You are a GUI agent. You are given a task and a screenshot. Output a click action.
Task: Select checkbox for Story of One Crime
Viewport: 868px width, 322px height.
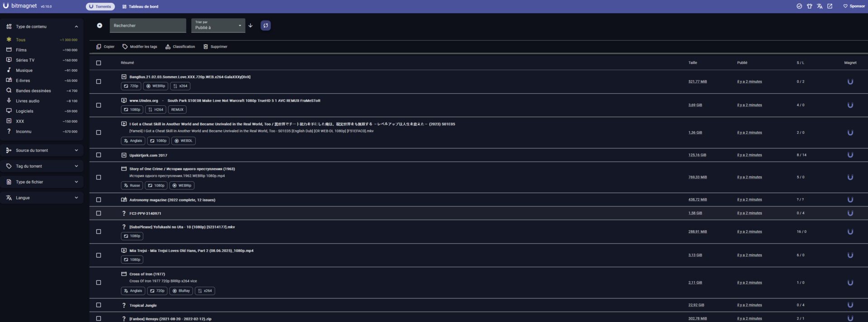point(99,177)
